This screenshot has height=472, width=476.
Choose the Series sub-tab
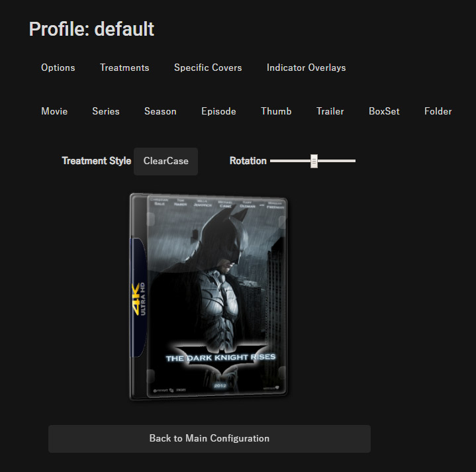[106, 111]
